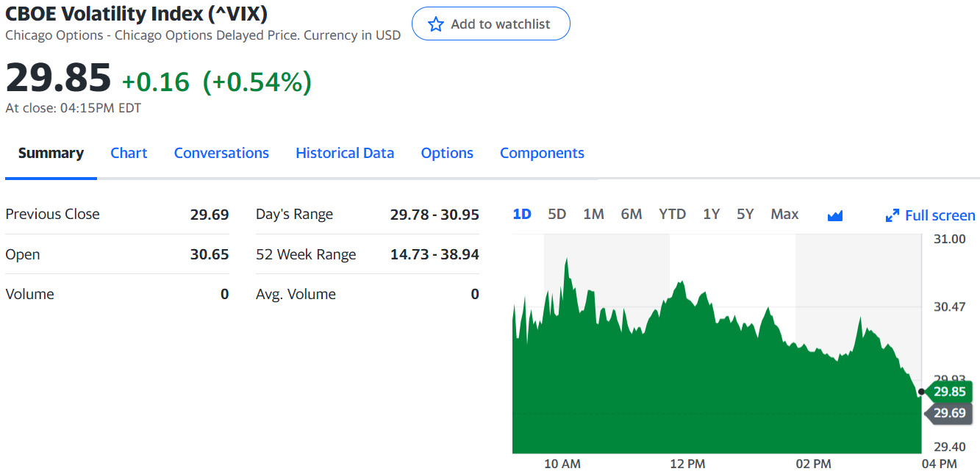Click the Previous Close label
The width and height of the screenshot is (980, 474).
click(x=52, y=215)
